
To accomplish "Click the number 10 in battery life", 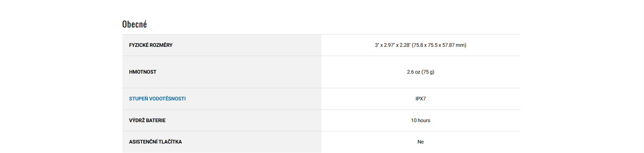I will pos(414,120).
